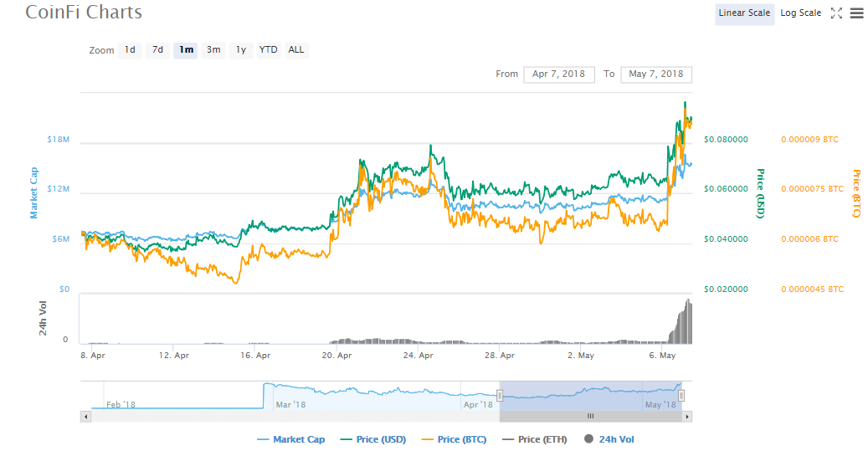Click the navigator scrollbar thumb
Image resolution: width=868 pixels, height=451 pixels.
click(x=590, y=416)
